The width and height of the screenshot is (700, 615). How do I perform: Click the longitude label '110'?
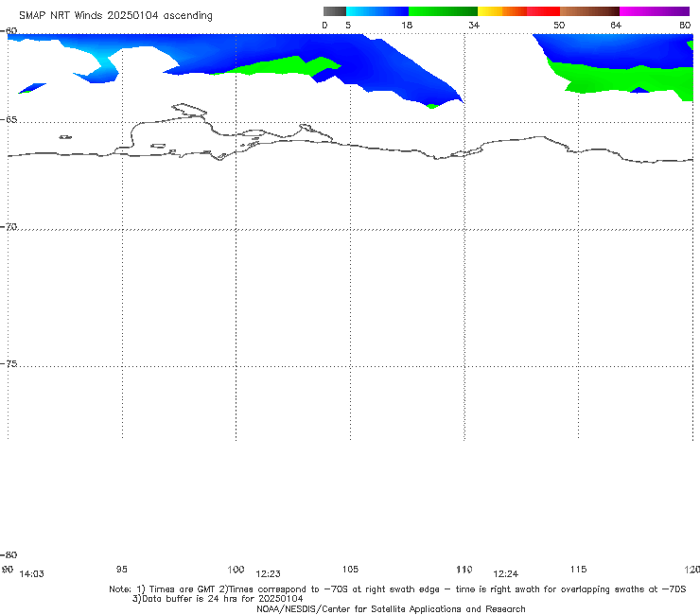tap(464, 570)
